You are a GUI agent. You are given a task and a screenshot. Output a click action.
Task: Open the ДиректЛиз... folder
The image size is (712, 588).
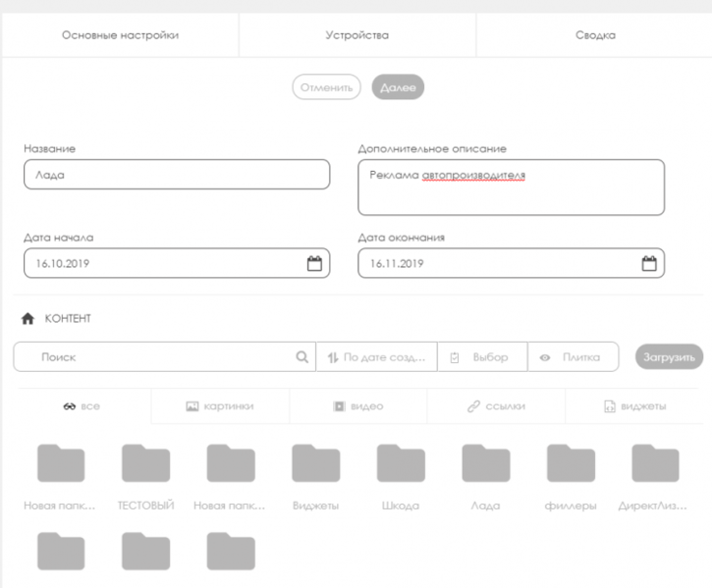tap(655, 463)
